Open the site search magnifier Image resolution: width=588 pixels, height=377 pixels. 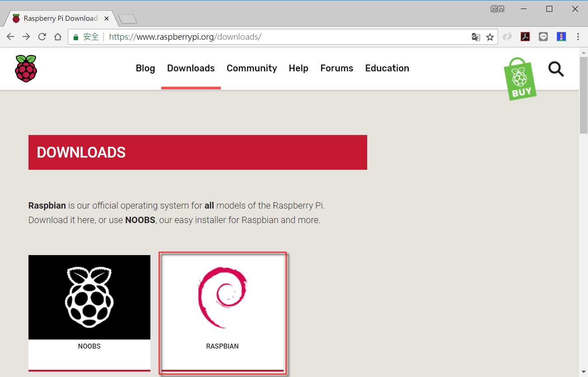tap(556, 69)
